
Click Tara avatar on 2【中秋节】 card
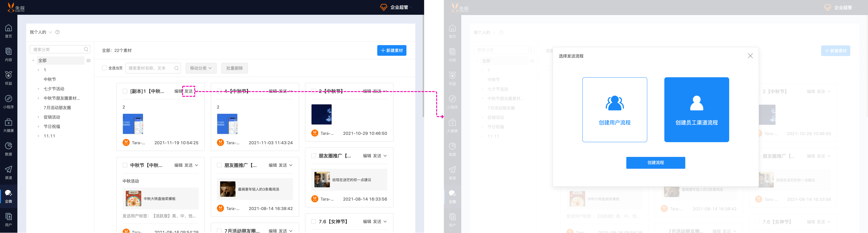315,133
